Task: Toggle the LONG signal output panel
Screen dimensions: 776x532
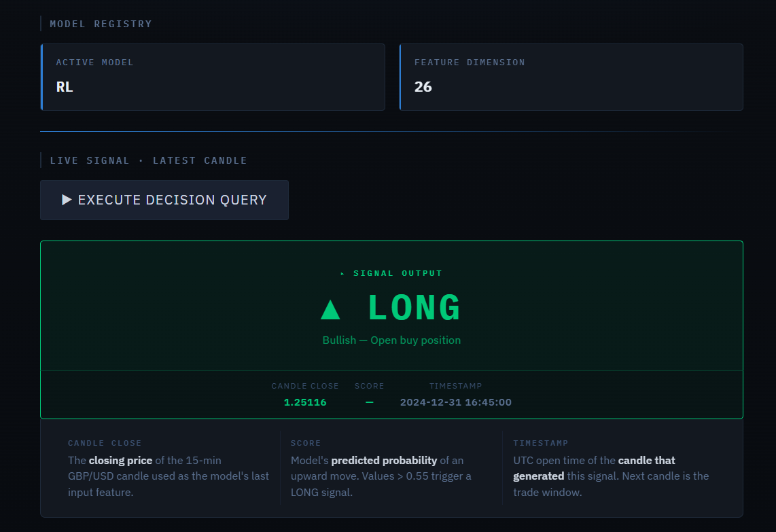Action: coord(392,306)
